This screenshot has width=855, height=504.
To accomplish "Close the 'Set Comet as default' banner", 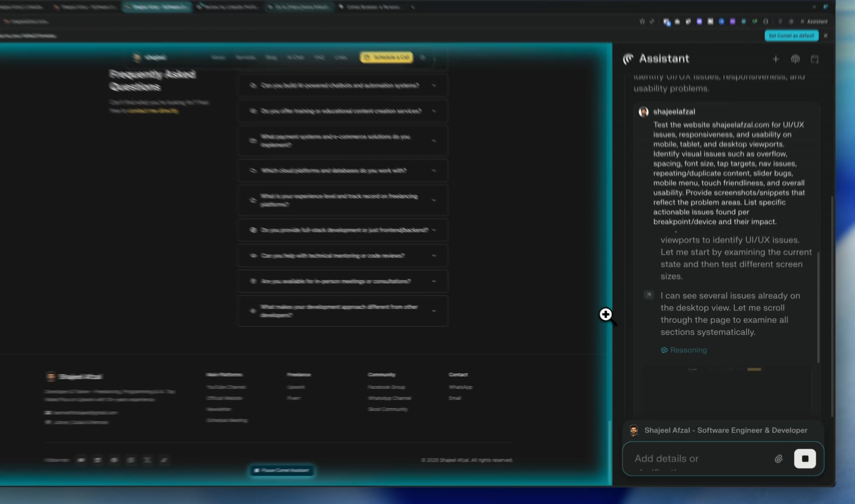I will (826, 36).
